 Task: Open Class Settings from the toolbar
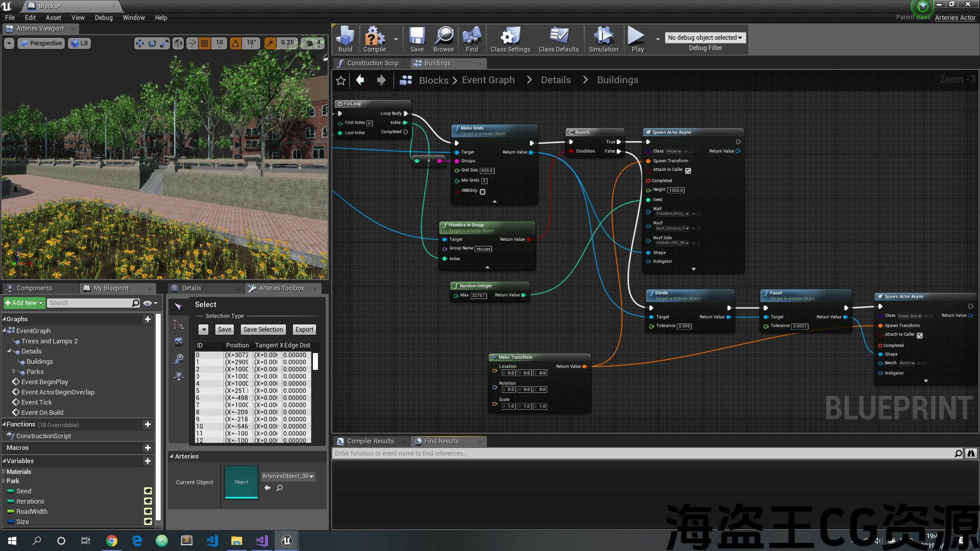(x=510, y=39)
